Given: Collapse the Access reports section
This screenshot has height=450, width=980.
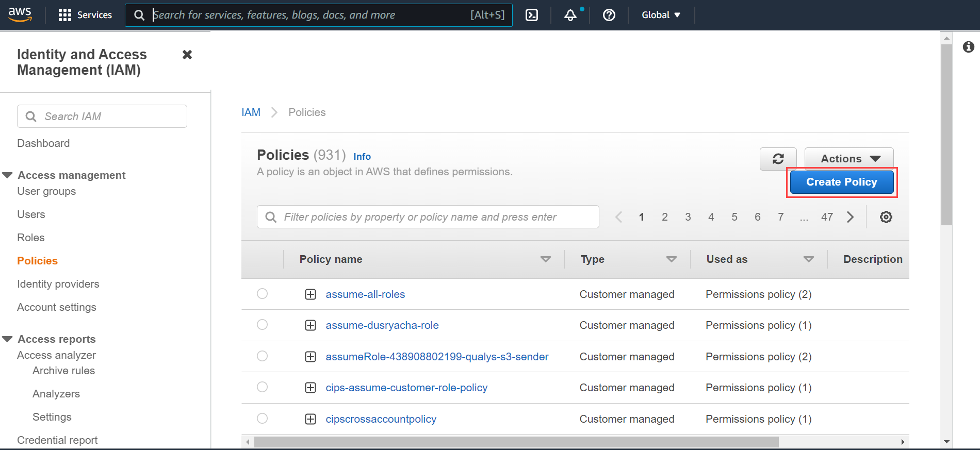Looking at the screenshot, I should pos(7,339).
